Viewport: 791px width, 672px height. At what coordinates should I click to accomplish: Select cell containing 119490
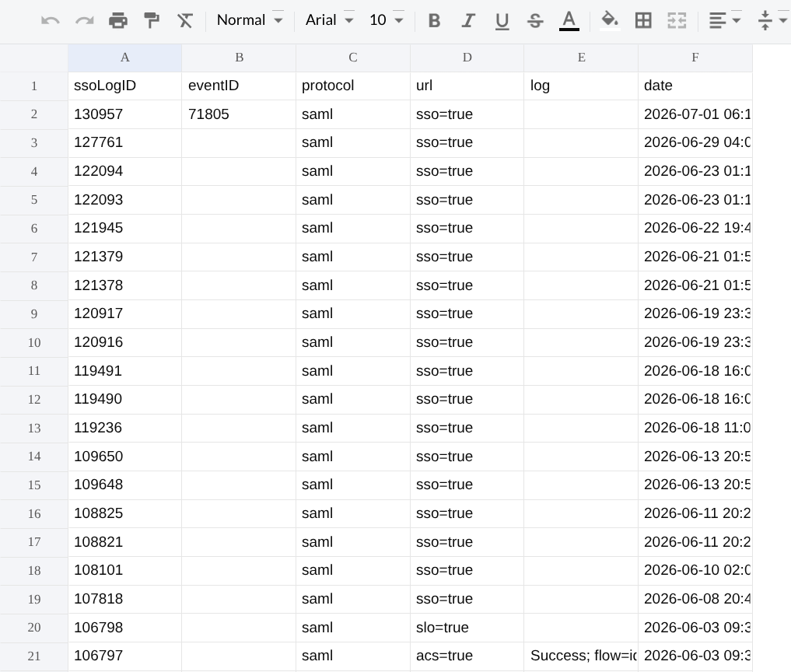[124, 400]
